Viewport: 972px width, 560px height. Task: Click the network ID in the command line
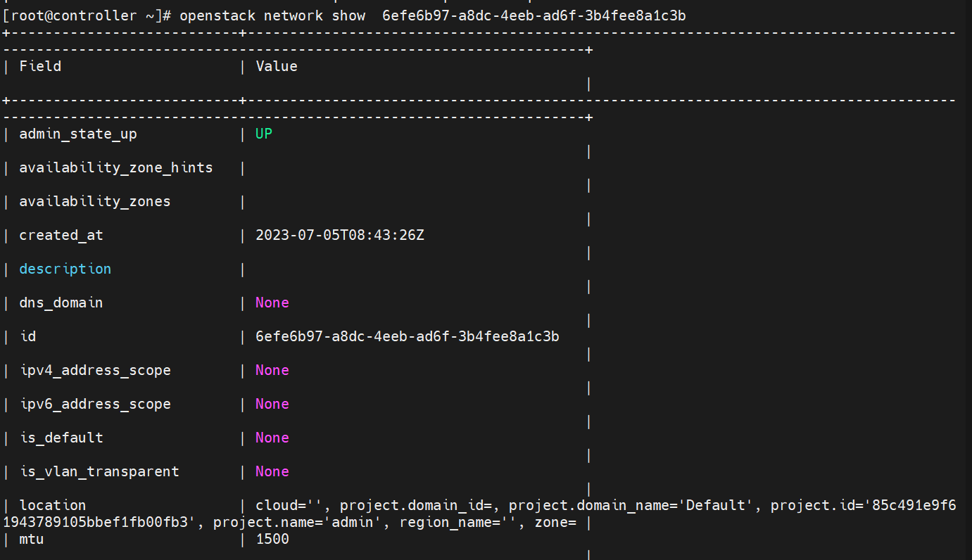(534, 15)
